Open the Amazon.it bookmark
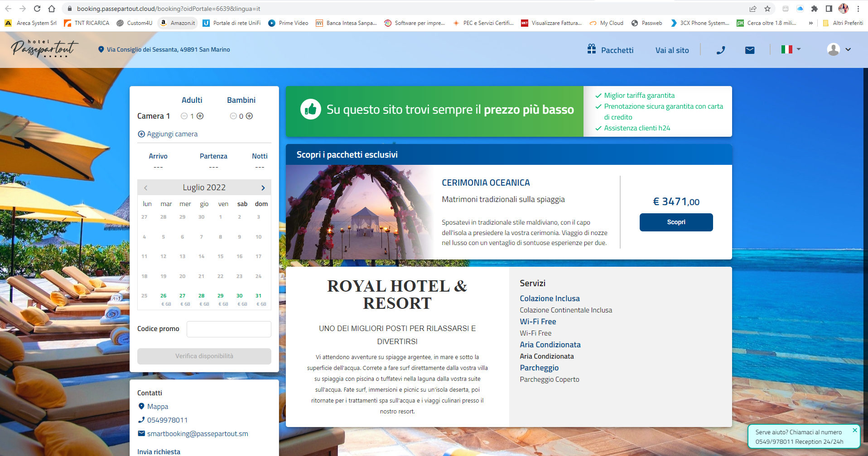 coord(178,23)
